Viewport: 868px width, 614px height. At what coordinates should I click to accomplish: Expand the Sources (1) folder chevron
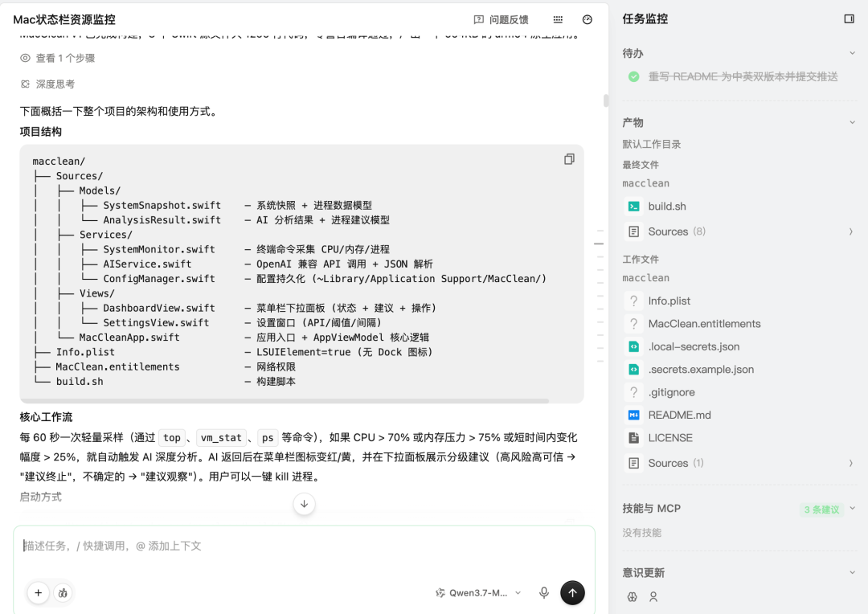(851, 463)
